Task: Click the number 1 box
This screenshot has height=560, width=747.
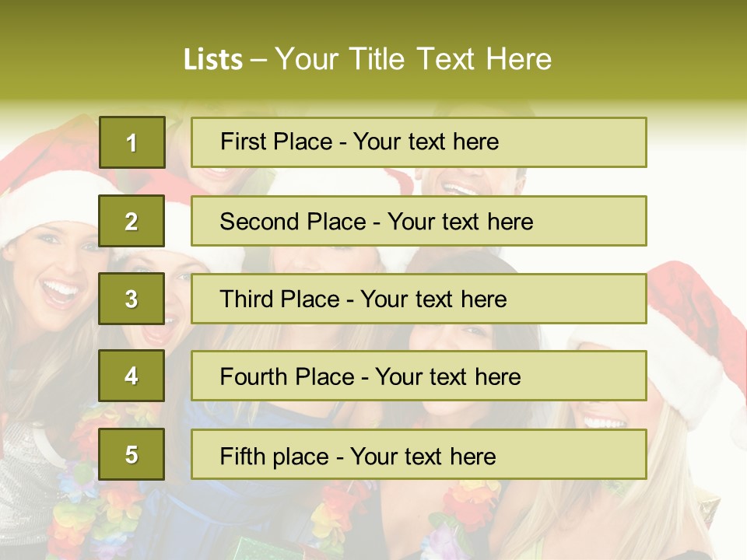Action: [132, 142]
